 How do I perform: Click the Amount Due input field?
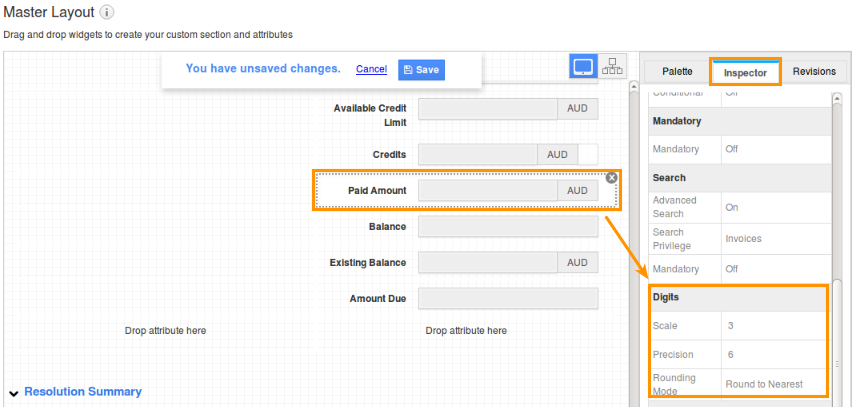[x=507, y=298]
